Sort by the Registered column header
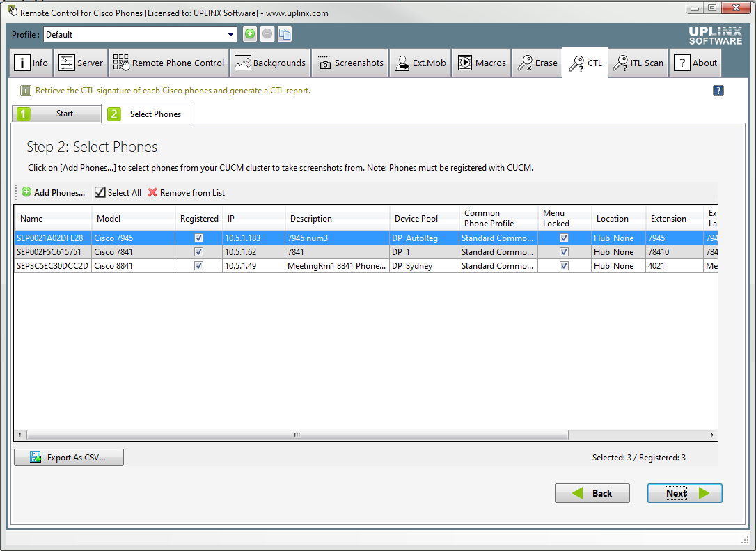This screenshot has width=756, height=551. click(198, 218)
